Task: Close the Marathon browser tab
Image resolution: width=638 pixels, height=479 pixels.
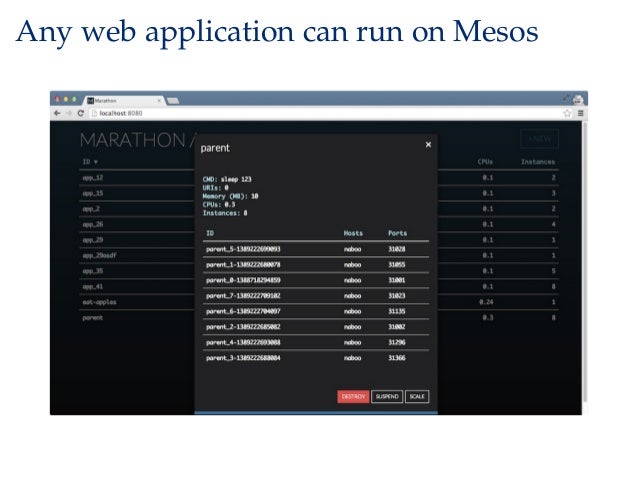Action: 159,101
